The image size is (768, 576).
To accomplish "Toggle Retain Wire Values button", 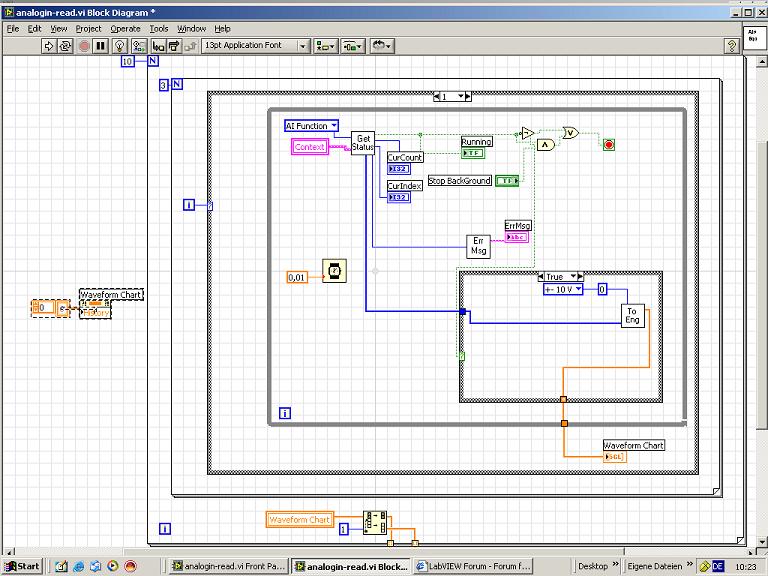I will coord(138,46).
